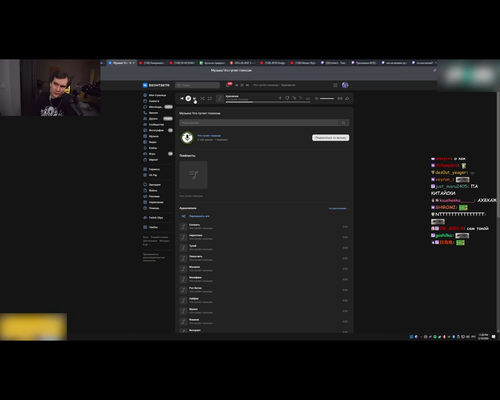Open the community name link beside the avatar
This screenshot has height=400, width=500.
[209, 136]
